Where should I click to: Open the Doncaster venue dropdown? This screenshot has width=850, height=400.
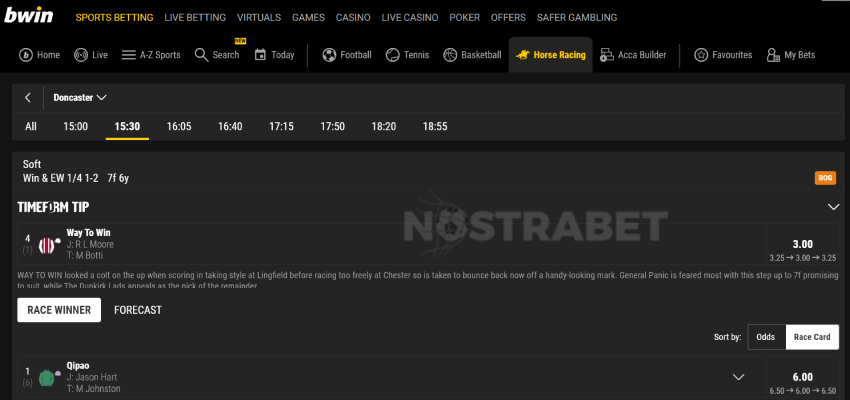point(80,98)
